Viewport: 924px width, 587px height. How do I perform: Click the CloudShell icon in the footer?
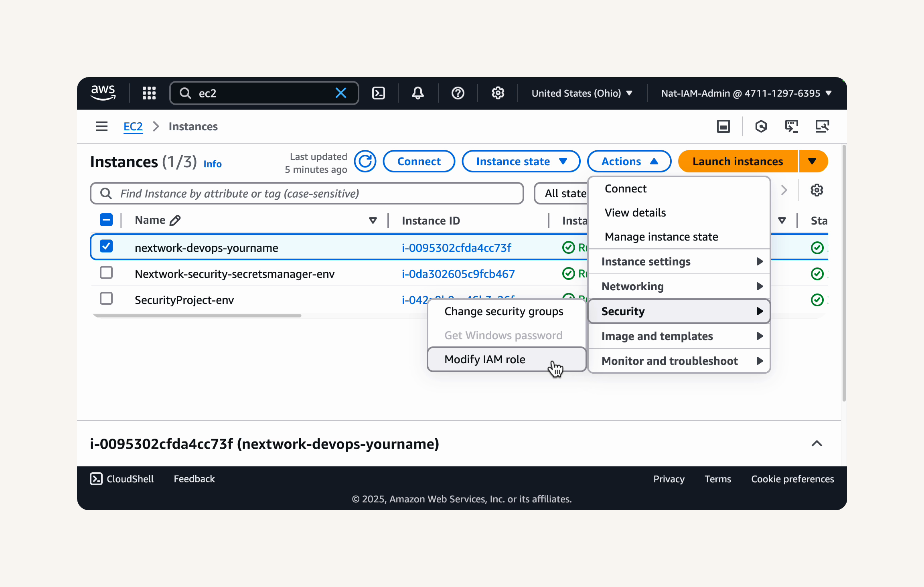click(96, 479)
